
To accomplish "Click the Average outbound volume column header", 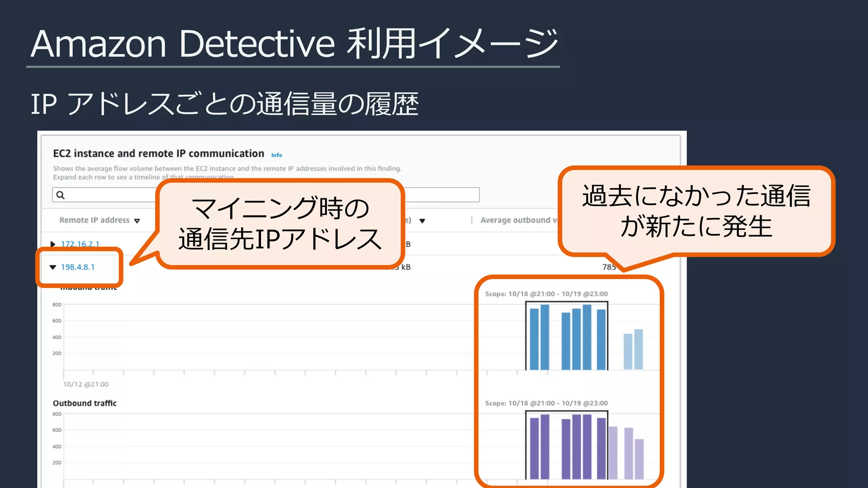I will tap(519, 220).
